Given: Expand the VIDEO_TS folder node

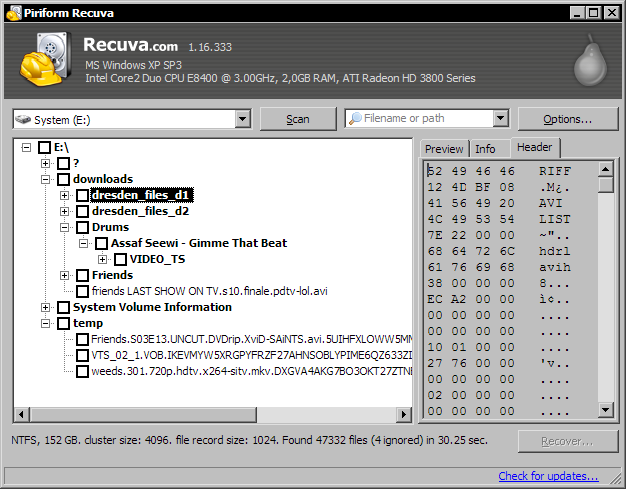Looking at the screenshot, I should point(103,259).
